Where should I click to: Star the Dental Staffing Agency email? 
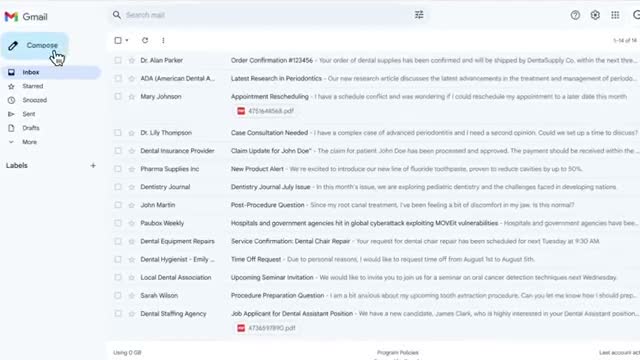(x=131, y=313)
